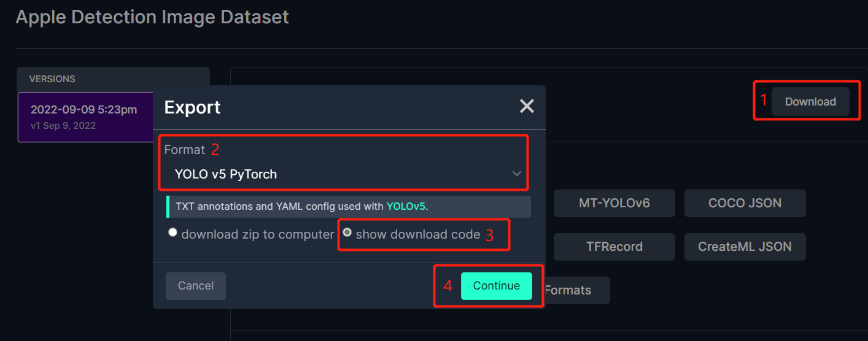Close the Export dialog with the X icon
This screenshot has width=868, height=341.
[x=527, y=107]
